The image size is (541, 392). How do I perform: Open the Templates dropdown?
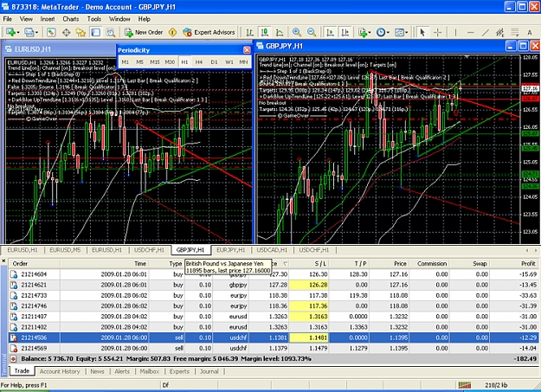pyautogui.click(x=401, y=32)
